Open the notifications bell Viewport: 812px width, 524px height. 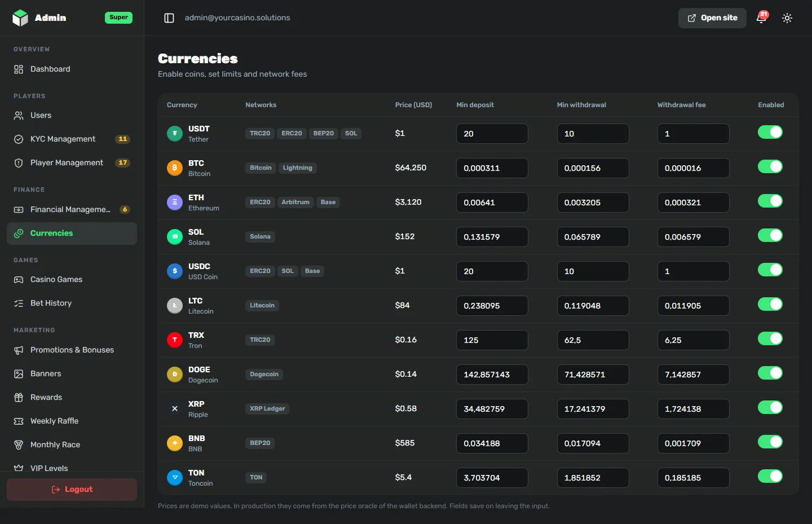coord(761,18)
